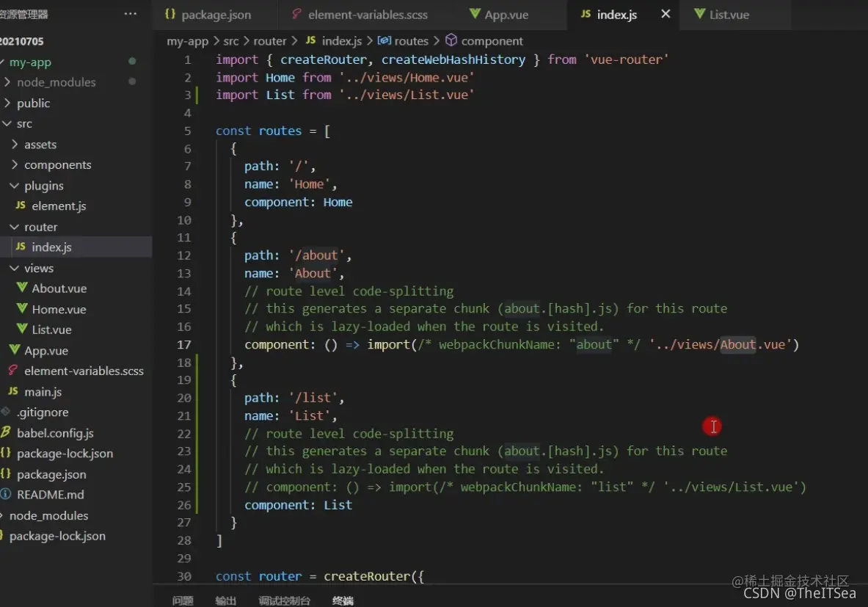Open the Explorer more actions ellipsis menu
This screenshot has width=868, height=607.
tap(130, 14)
